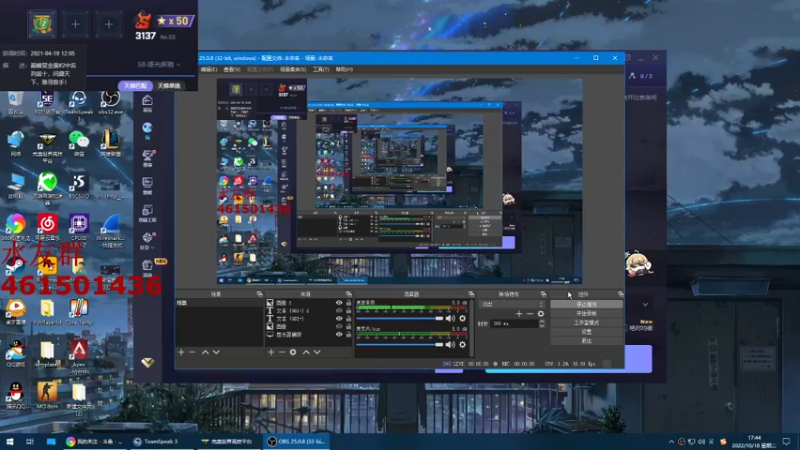Pop out the Audio Mixer dock panel
Screen dimensions: 800x450
coord(471,294)
